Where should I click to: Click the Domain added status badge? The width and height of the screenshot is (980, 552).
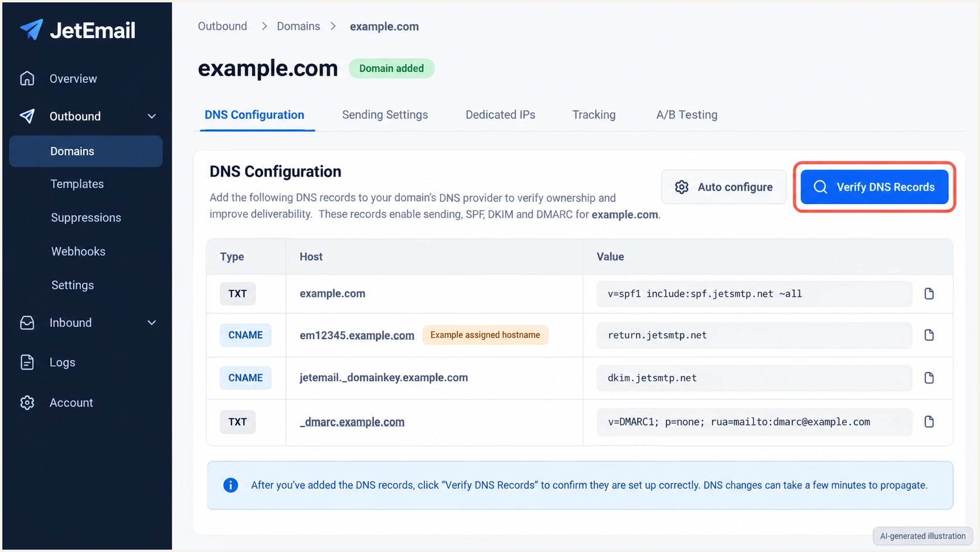point(392,69)
